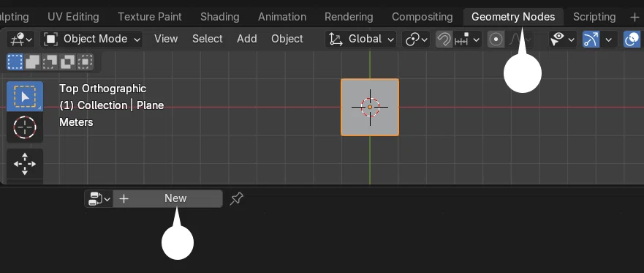This screenshot has height=273, width=644.
Task: Open the object visibility and selectability dropdown
Action: pos(562,40)
